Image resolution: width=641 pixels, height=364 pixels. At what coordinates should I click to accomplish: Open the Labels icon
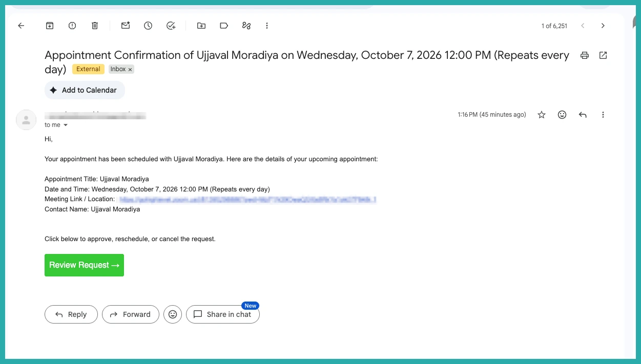224,26
